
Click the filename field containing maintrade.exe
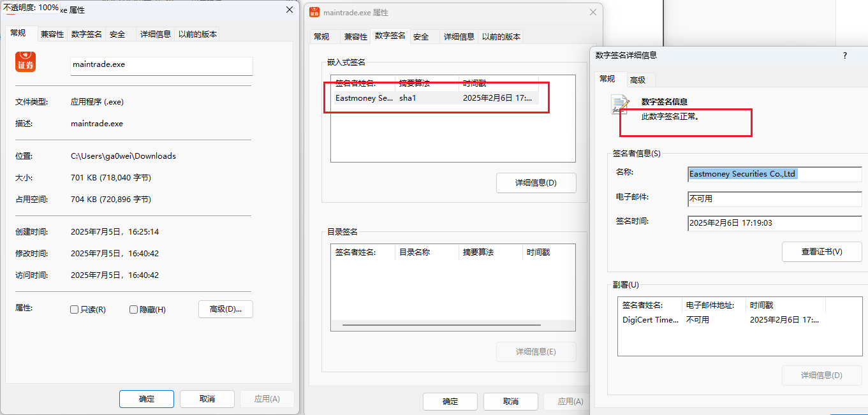[x=161, y=66]
